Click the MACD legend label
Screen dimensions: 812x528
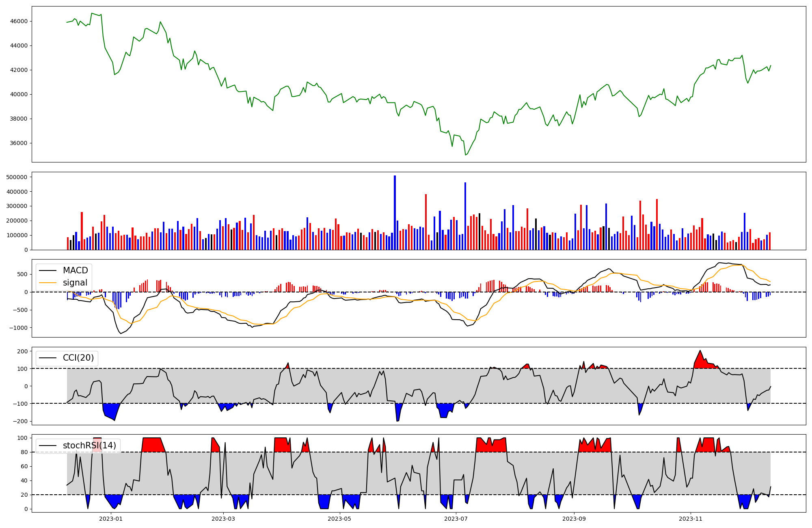[x=75, y=270]
